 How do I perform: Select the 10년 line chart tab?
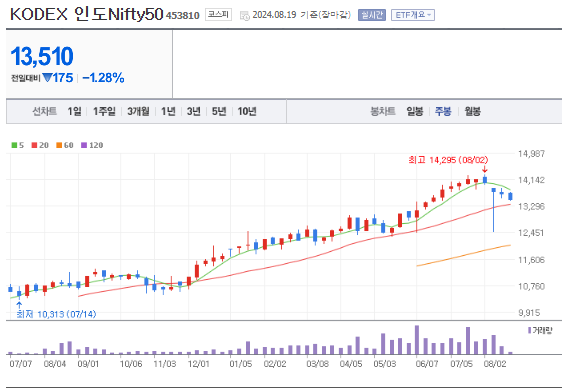[x=247, y=111]
